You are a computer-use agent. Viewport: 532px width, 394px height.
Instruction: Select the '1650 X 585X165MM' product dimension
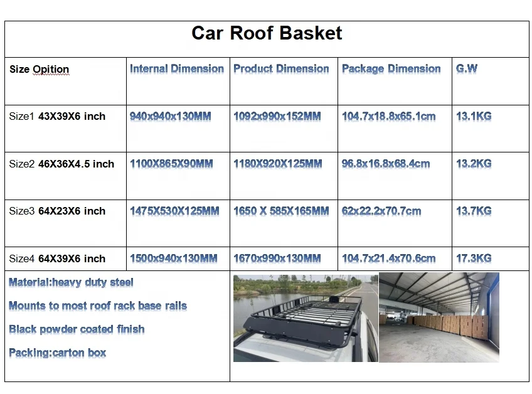tap(281, 211)
